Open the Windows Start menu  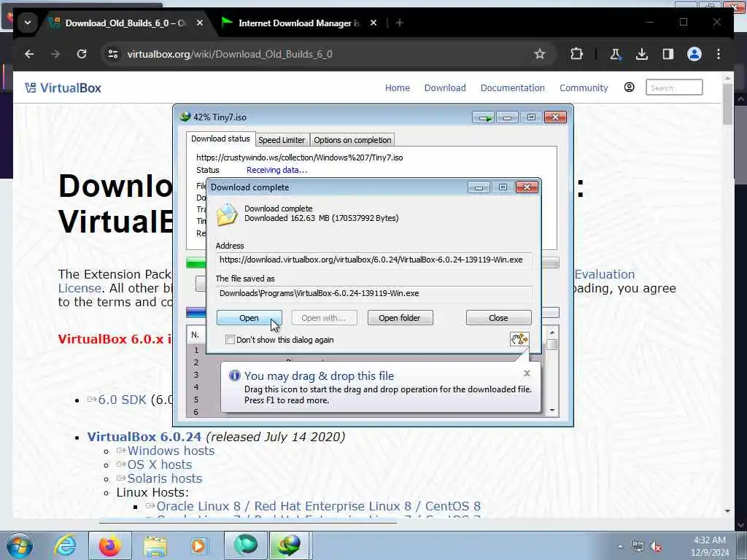20,545
